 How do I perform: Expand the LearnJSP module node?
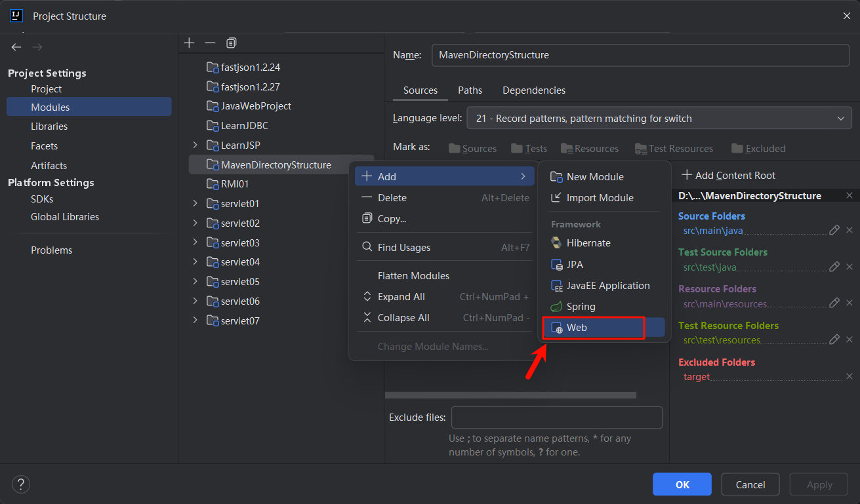pos(195,145)
